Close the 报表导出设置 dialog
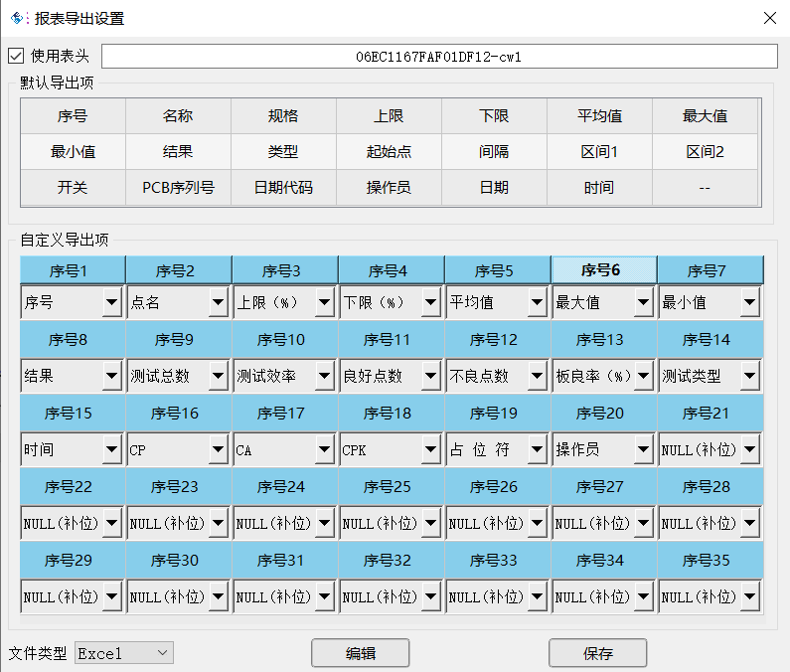This screenshot has height=672, width=790. (769, 18)
